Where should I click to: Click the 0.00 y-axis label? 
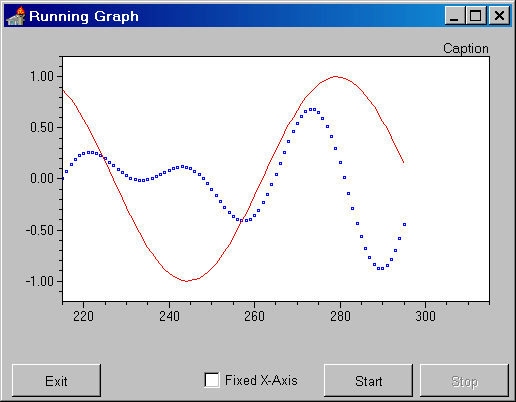pyautogui.click(x=42, y=178)
